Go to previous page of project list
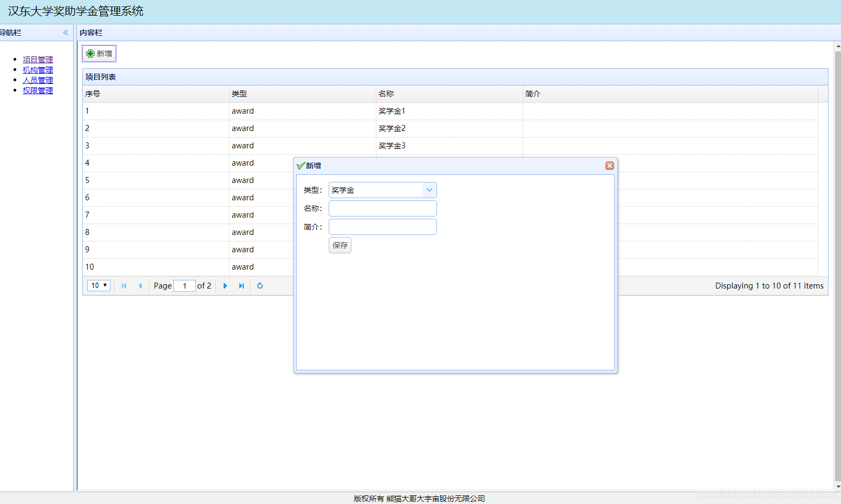The width and height of the screenshot is (841, 504). pos(140,286)
